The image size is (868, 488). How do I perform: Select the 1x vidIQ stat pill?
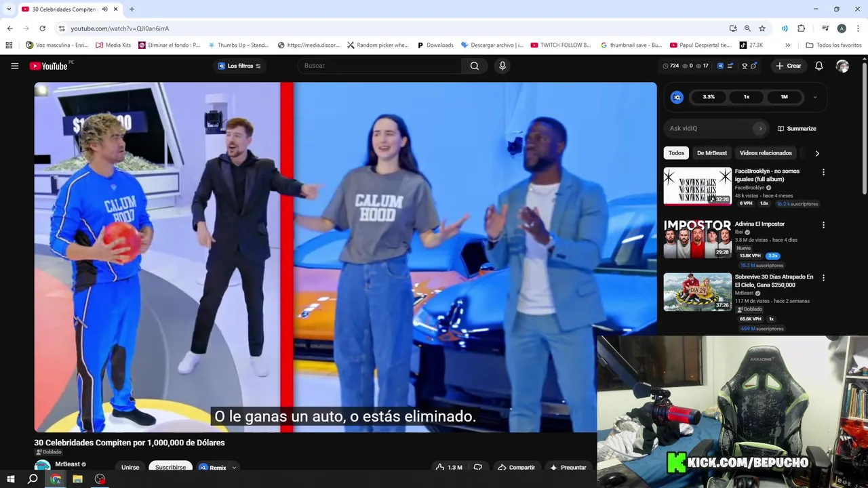[x=746, y=97]
